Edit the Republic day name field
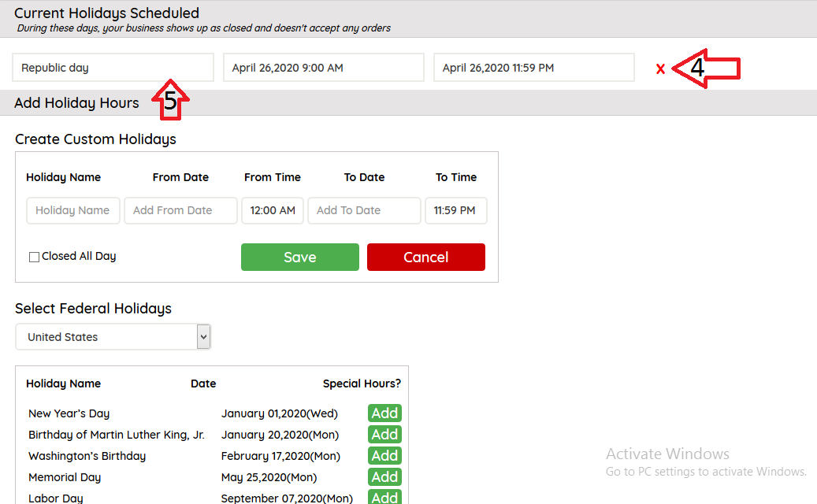This screenshot has height=504, width=817. click(113, 68)
